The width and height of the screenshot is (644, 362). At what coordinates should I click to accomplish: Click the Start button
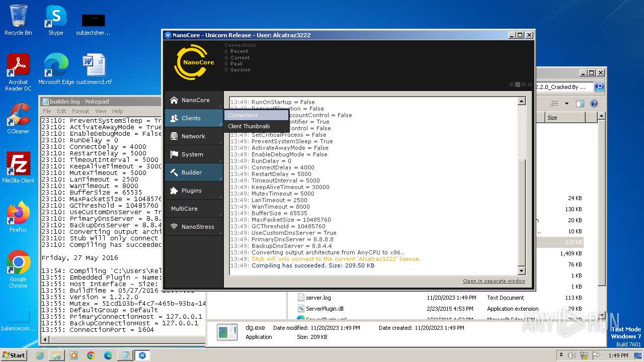(x=14, y=355)
